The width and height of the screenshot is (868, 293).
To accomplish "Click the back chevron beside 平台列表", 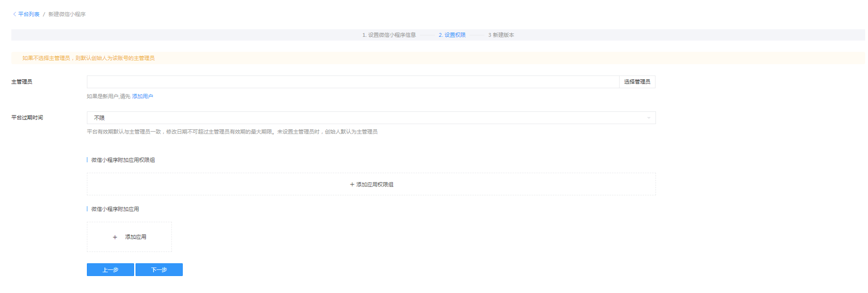I will (15, 14).
